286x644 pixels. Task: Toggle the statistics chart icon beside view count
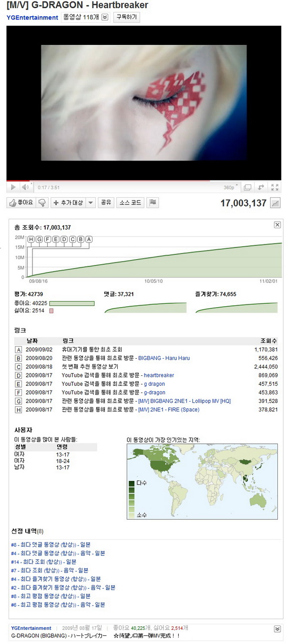click(x=275, y=203)
